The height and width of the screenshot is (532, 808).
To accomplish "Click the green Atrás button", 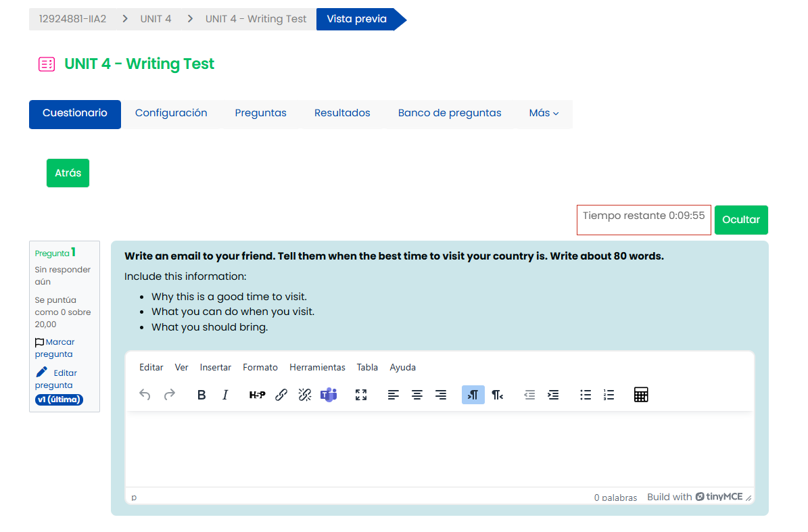I will (68, 173).
